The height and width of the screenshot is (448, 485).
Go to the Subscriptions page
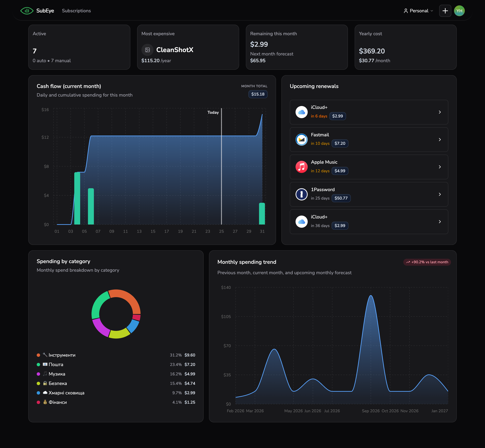76,11
